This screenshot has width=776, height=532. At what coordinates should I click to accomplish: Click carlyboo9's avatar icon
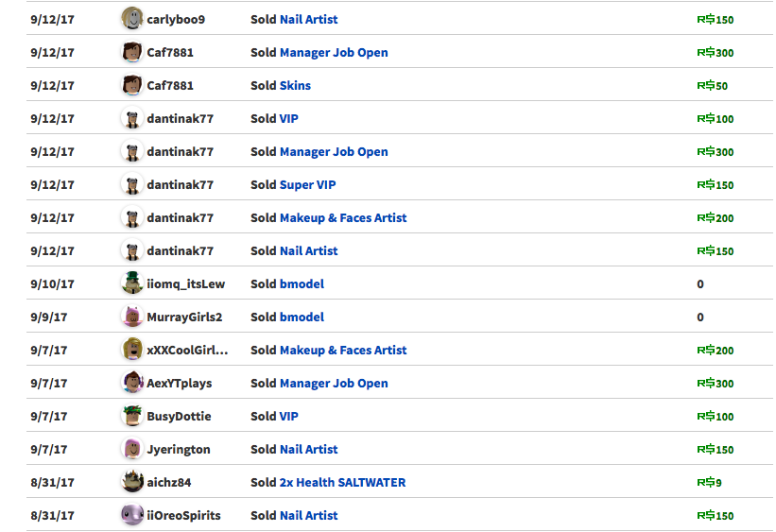[132, 19]
